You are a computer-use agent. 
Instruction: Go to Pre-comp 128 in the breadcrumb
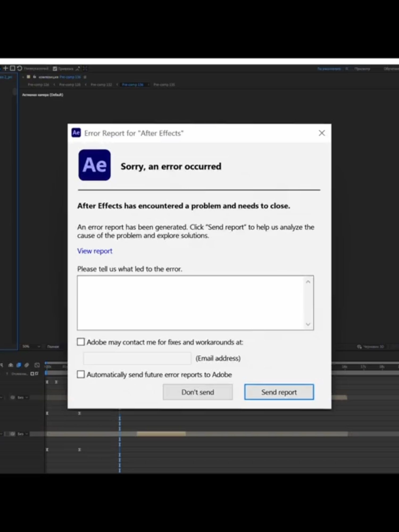click(x=70, y=85)
